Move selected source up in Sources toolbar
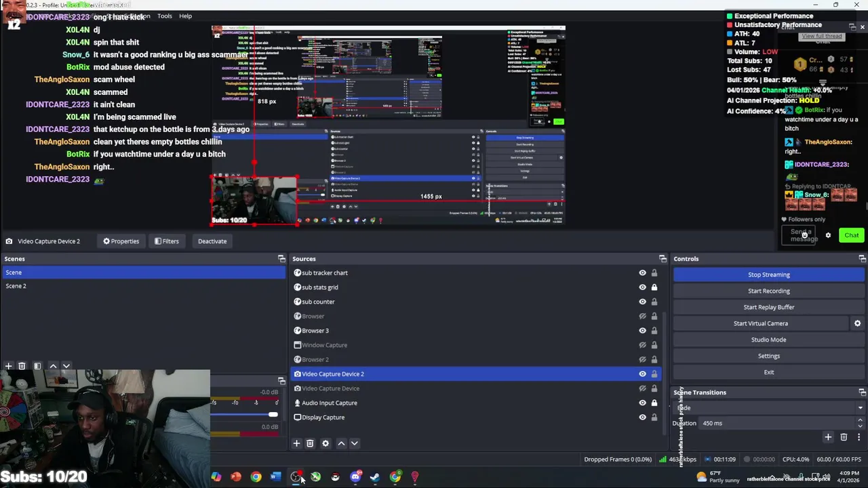868x488 pixels. 341,443
